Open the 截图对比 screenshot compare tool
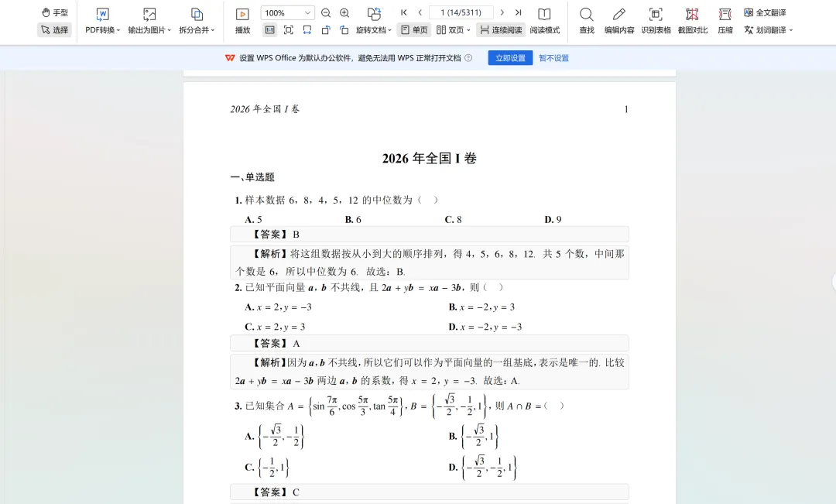Image resolution: width=836 pixels, height=504 pixels. 693,21
